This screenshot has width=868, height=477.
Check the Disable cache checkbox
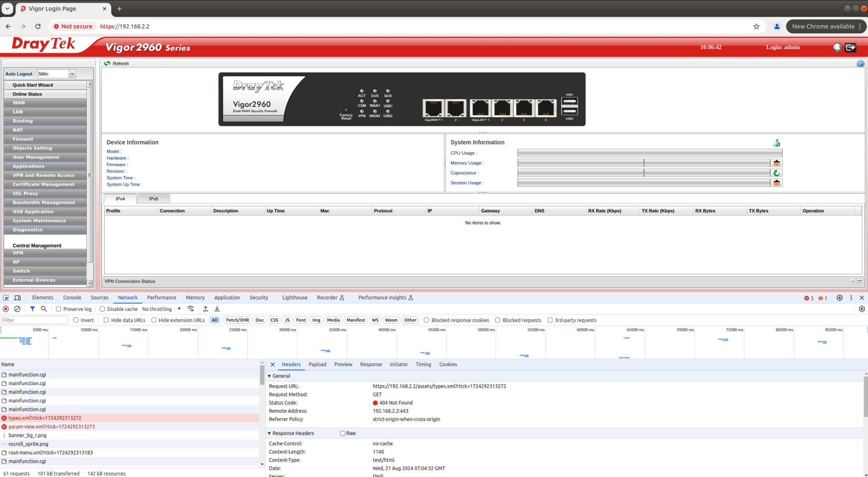click(x=102, y=309)
